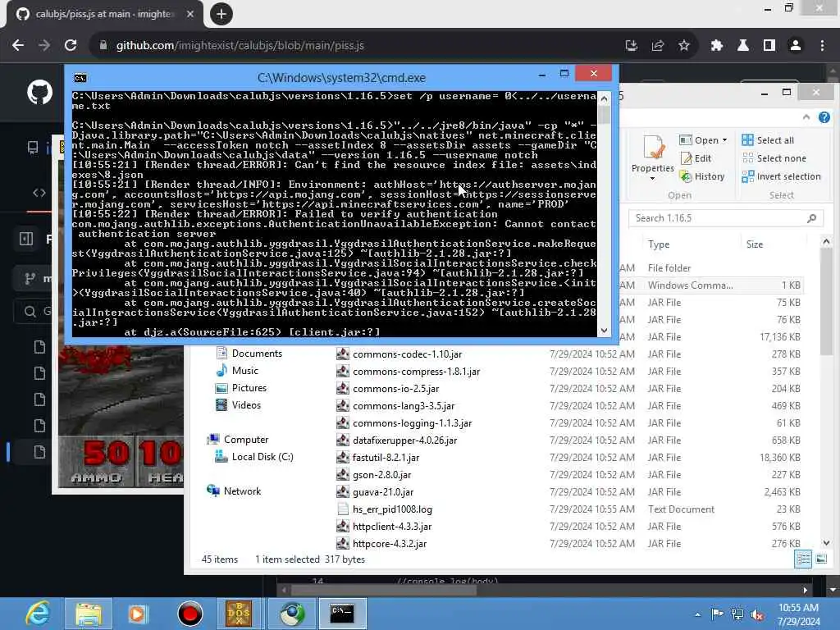
Task: Select the hs_err_pid1008.log file
Action: [x=385, y=509]
